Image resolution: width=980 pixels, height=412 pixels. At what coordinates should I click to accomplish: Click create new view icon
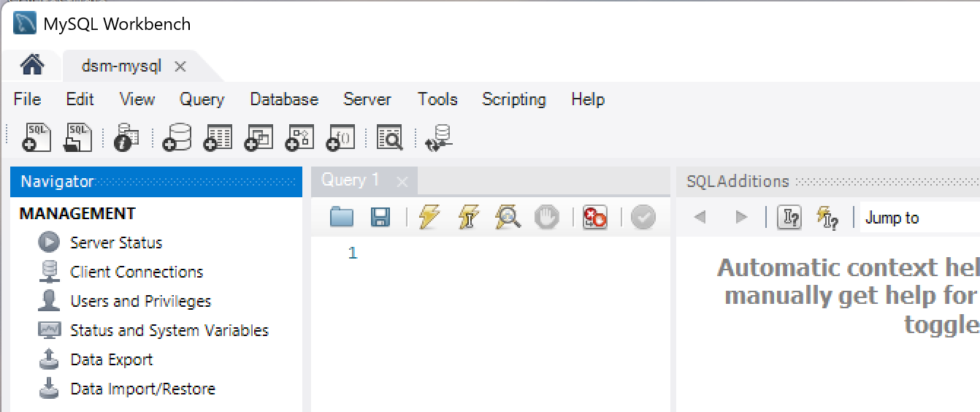pos(259,137)
